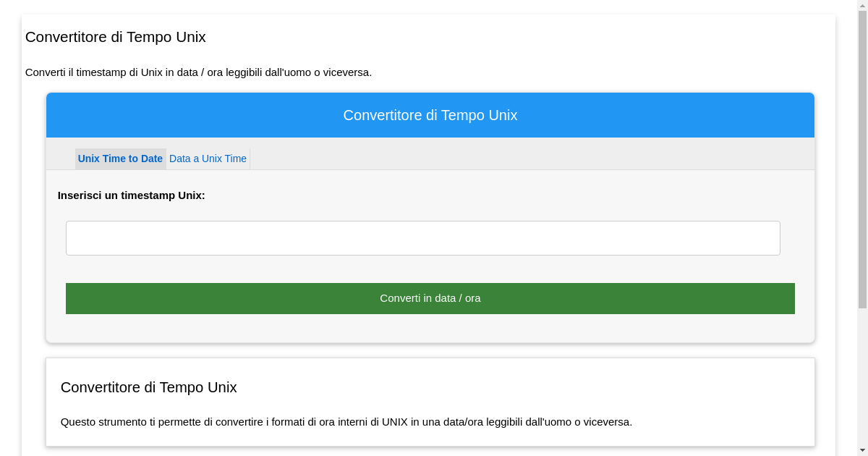Click the converter card area background

[430, 329]
